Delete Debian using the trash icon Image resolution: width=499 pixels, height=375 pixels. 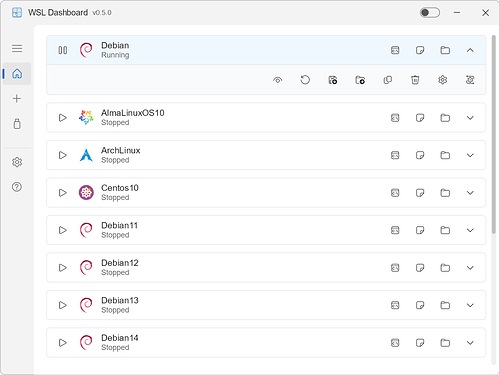click(415, 80)
